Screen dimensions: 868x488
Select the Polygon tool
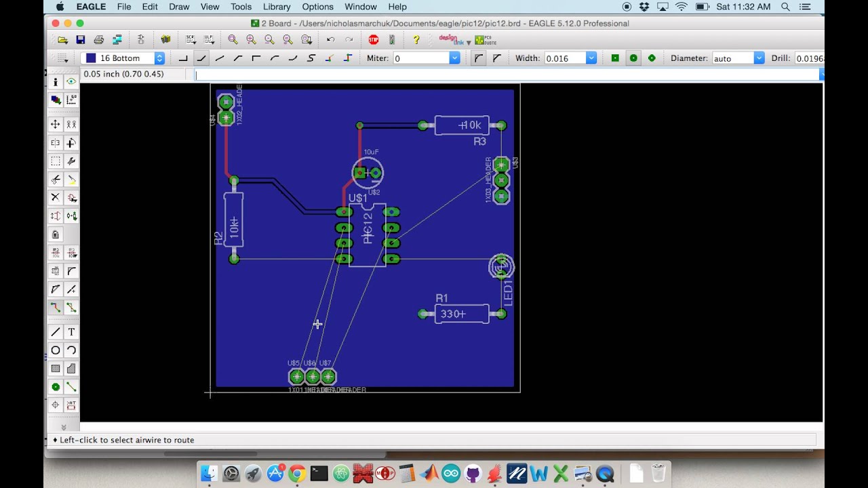(x=71, y=369)
